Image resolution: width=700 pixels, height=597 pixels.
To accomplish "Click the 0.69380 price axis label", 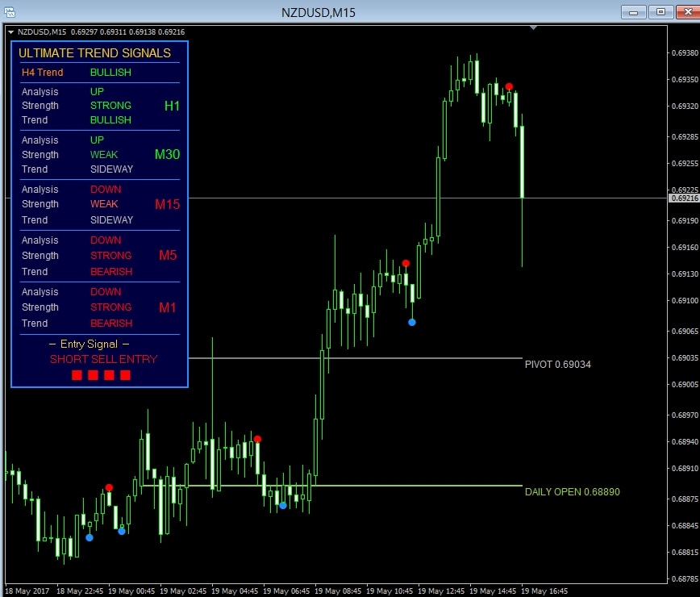I will tap(685, 52).
